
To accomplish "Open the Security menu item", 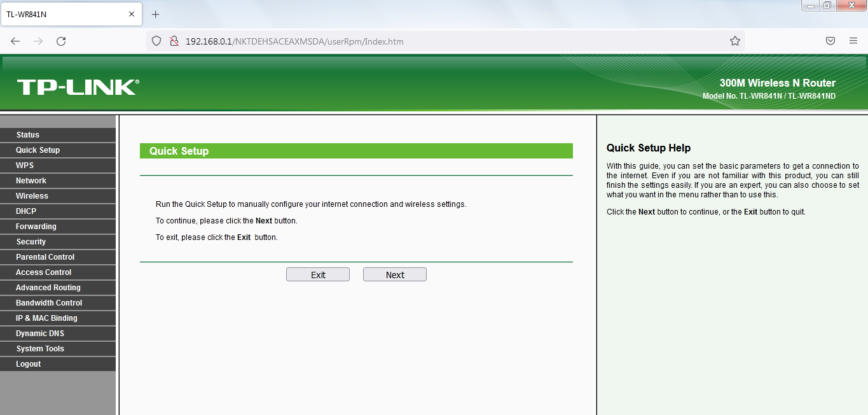I will [x=58, y=242].
